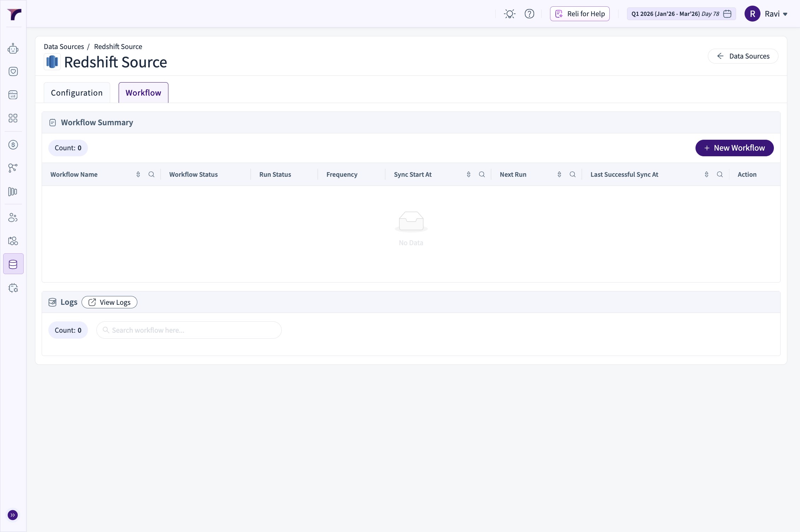Sort by Sync Start At column
This screenshot has height=532, width=800.
coord(468,174)
